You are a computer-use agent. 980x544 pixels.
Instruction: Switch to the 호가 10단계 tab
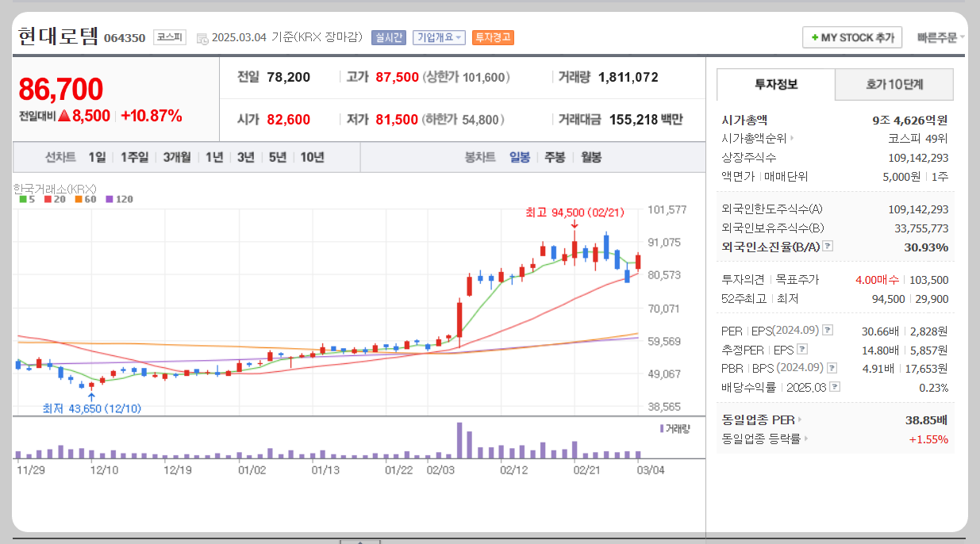click(x=894, y=84)
